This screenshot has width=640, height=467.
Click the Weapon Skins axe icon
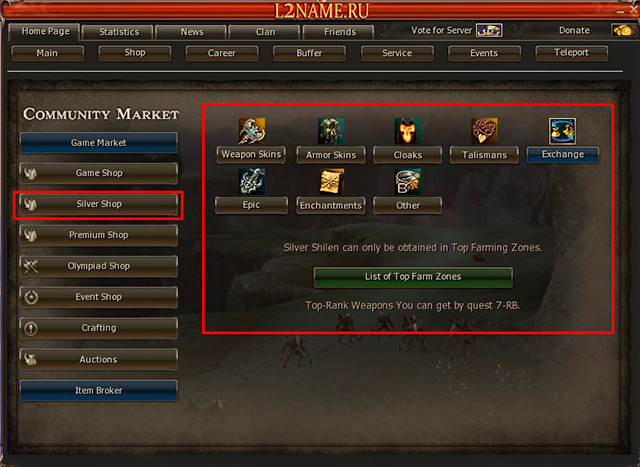tap(252, 131)
